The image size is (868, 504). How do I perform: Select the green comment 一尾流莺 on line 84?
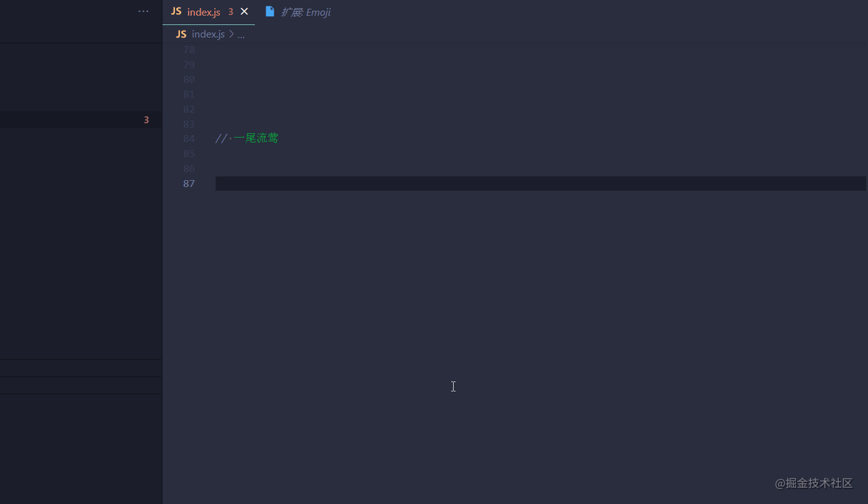point(256,138)
